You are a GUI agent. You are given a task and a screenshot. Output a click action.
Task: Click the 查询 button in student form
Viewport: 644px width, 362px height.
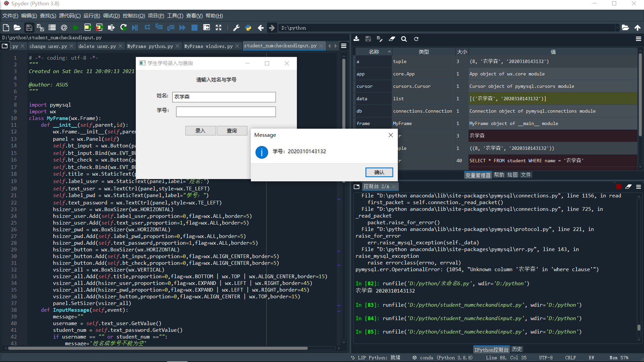[x=232, y=131]
